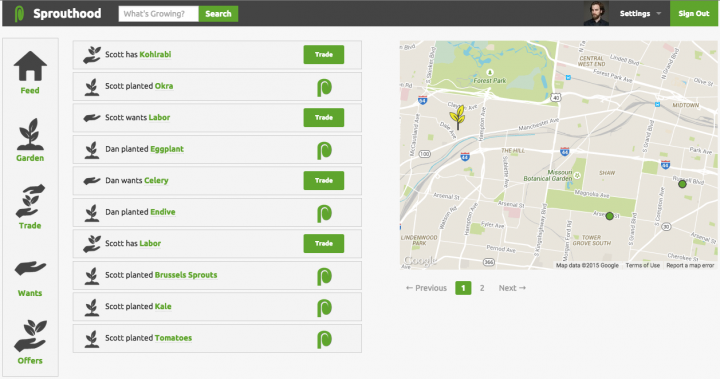The image size is (720, 379).
Task: Click sprout icon beside Dan planted Eggplant
Action: 324,150
